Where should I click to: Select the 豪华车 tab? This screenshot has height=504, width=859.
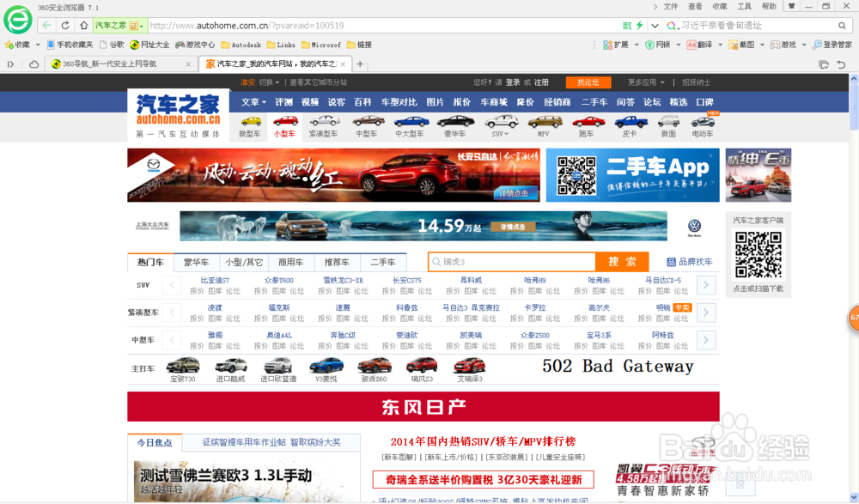(x=196, y=263)
